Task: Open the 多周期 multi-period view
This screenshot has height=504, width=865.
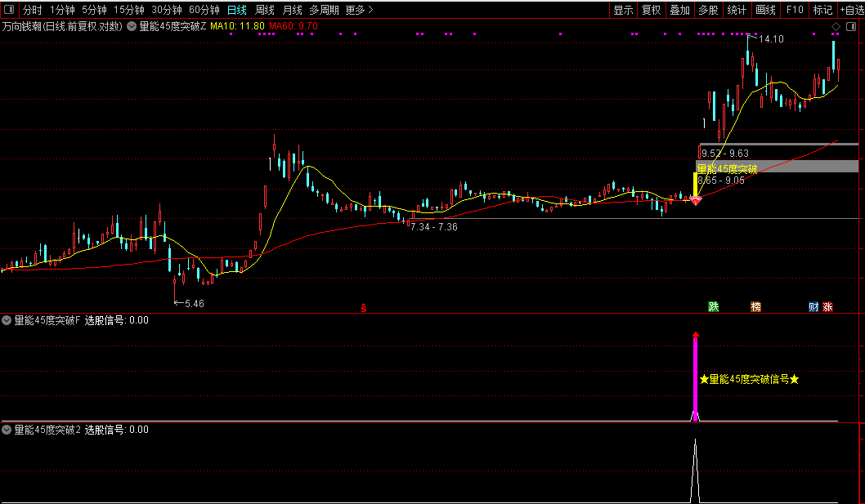Action: point(324,10)
